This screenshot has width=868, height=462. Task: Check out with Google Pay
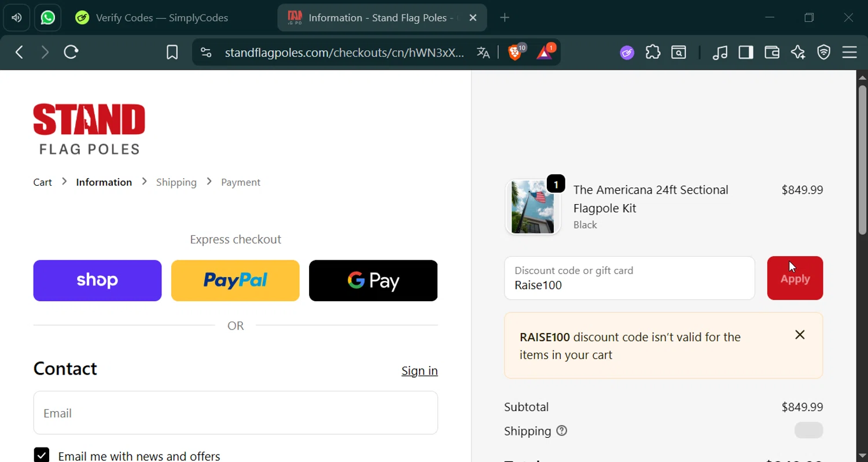(373, 280)
